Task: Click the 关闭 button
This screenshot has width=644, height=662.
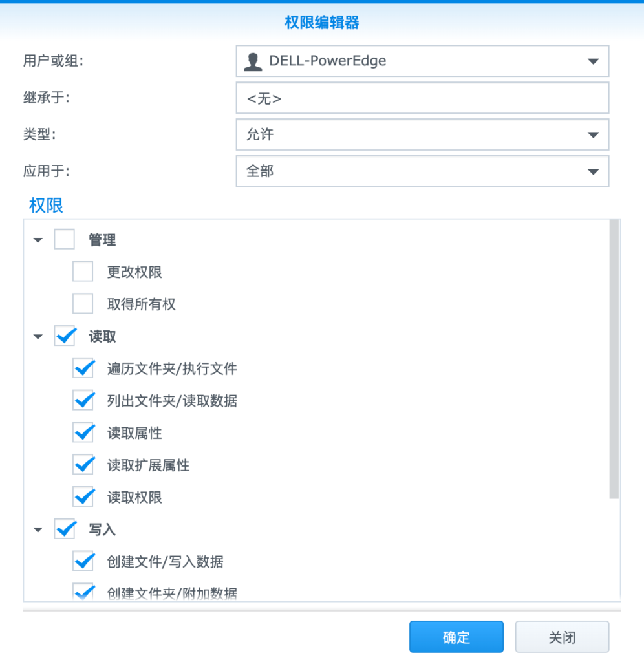Action: tap(562, 637)
